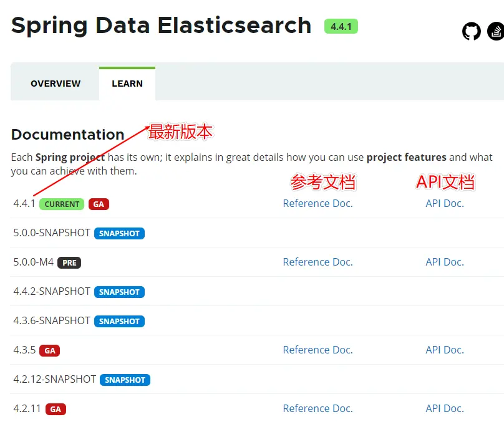The height and width of the screenshot is (432, 504).
Task: Open Reference Doc. for version 4.2.11
Action: point(318,408)
